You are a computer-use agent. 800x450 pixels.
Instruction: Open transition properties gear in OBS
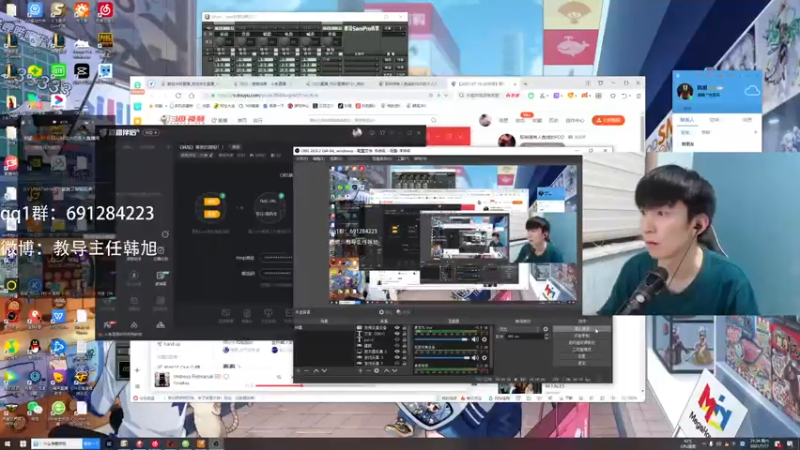coord(545,329)
